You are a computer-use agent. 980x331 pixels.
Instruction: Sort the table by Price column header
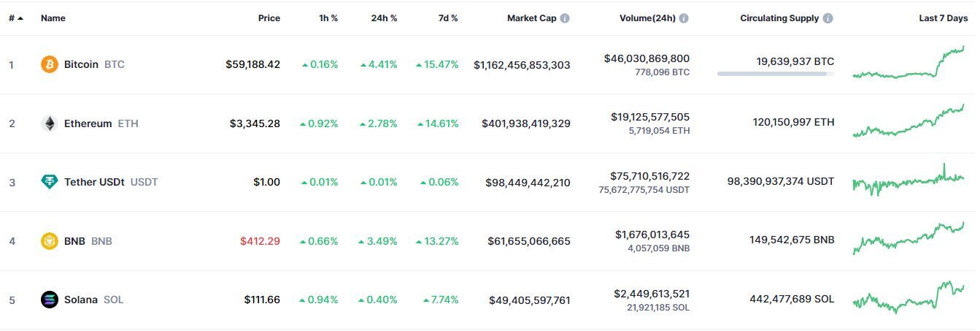point(269,18)
